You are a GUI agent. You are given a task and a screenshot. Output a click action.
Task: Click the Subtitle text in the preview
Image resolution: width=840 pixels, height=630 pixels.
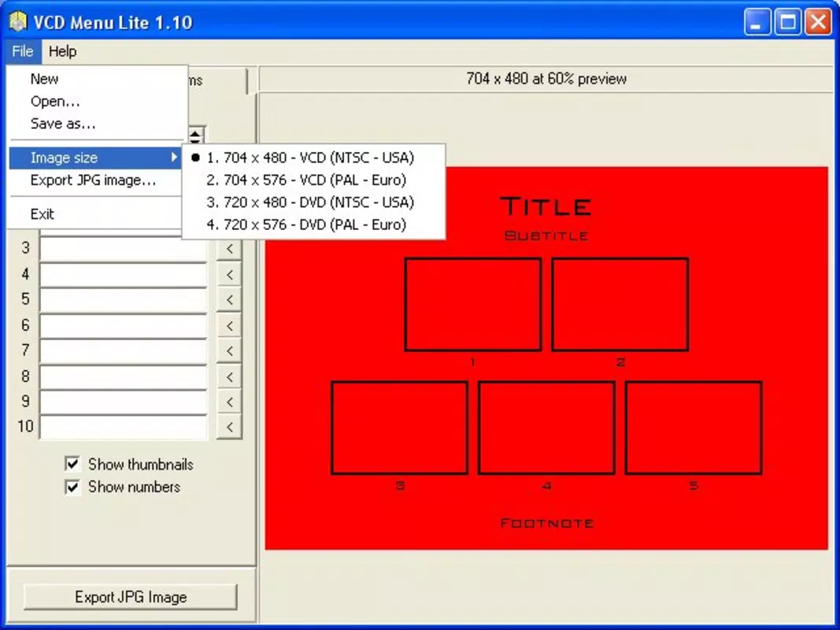pyautogui.click(x=546, y=235)
